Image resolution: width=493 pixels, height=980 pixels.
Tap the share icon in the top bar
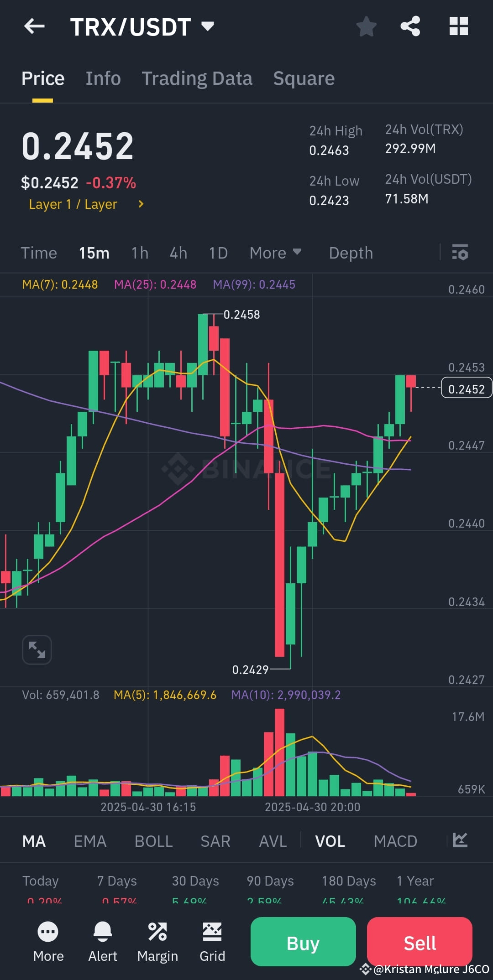coord(410,26)
